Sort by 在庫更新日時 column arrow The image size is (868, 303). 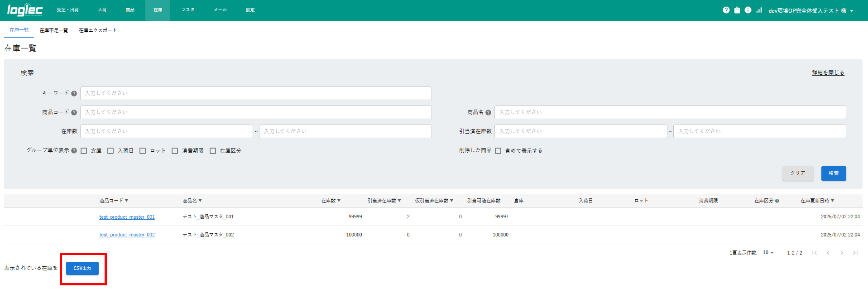[x=833, y=200]
